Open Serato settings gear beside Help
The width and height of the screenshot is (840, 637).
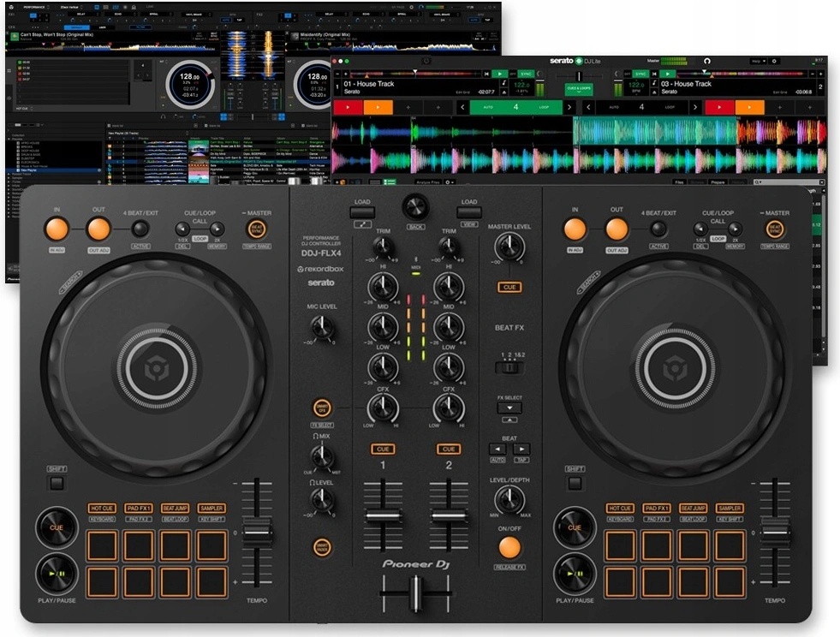(774, 61)
